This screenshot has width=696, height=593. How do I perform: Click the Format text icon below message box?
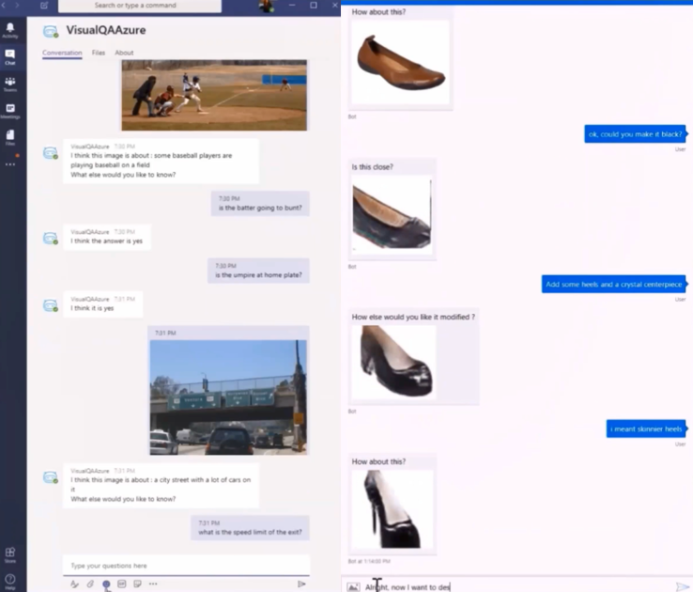(74, 584)
